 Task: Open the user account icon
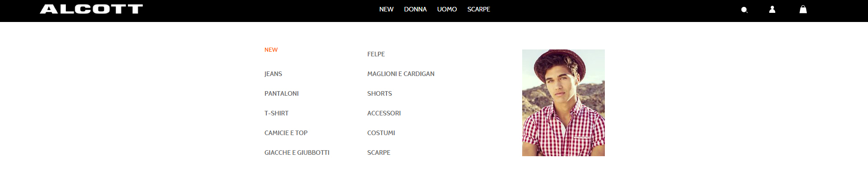772,9
